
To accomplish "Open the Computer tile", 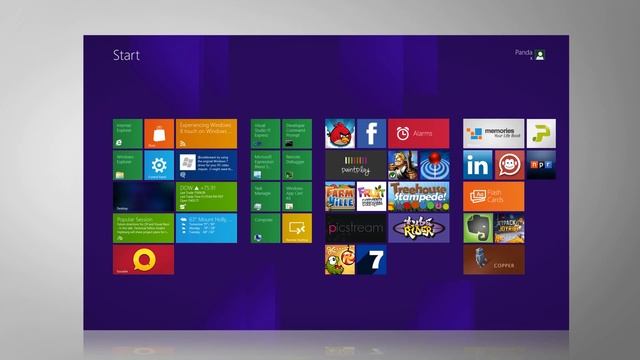I will tap(265, 228).
